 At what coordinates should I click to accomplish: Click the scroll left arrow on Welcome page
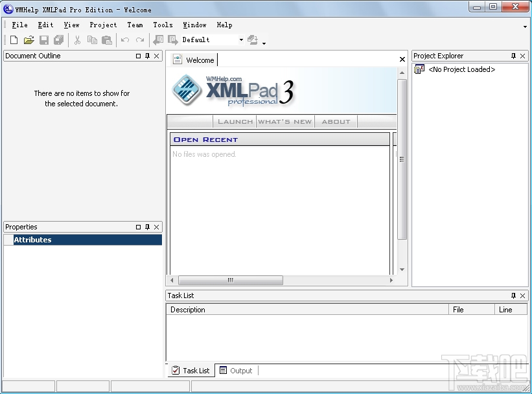coord(172,281)
